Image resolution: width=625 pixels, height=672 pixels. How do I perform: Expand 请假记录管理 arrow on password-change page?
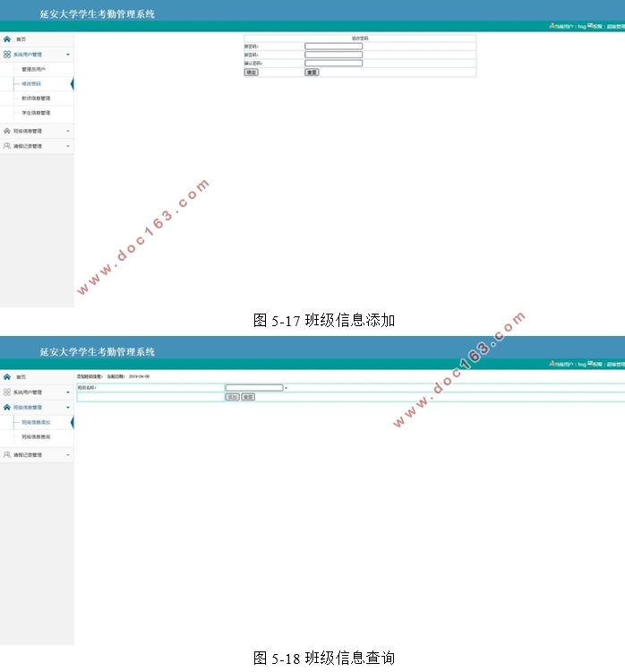(68, 146)
